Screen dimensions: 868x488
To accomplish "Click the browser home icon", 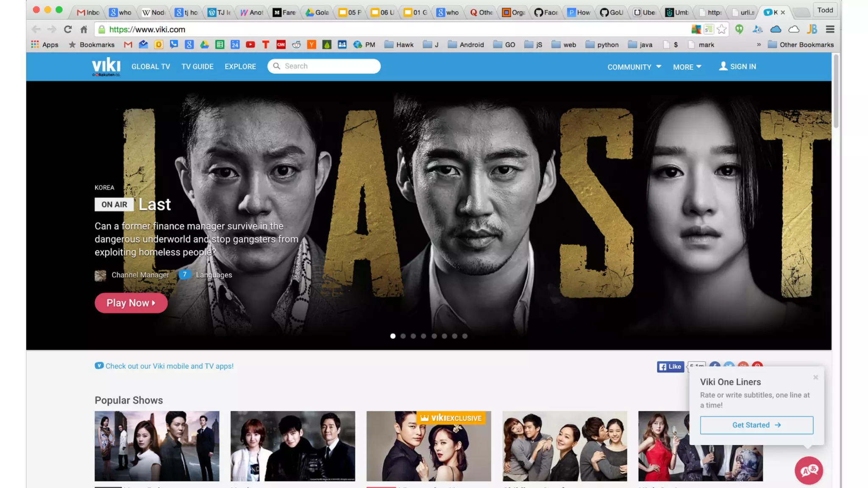I will coord(83,29).
